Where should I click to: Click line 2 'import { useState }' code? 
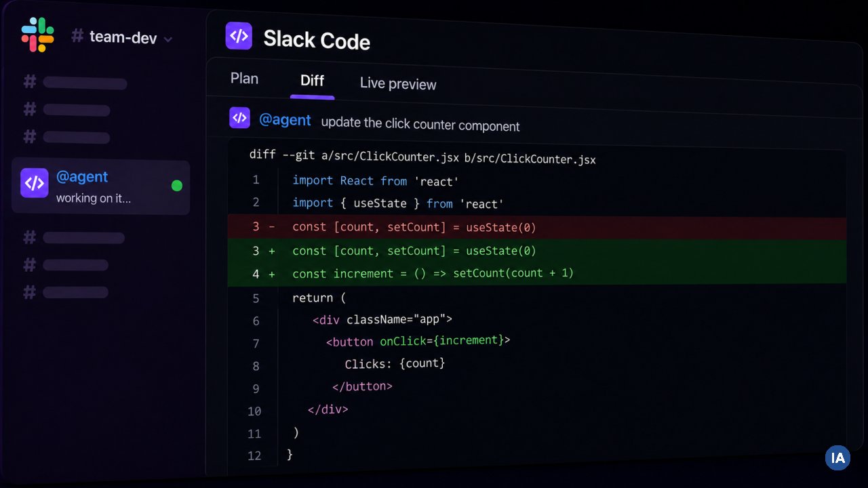pos(398,203)
